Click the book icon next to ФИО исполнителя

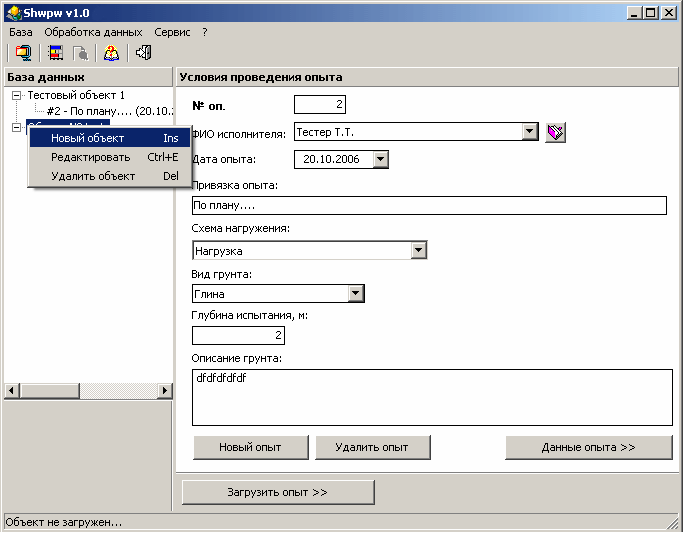coord(556,132)
